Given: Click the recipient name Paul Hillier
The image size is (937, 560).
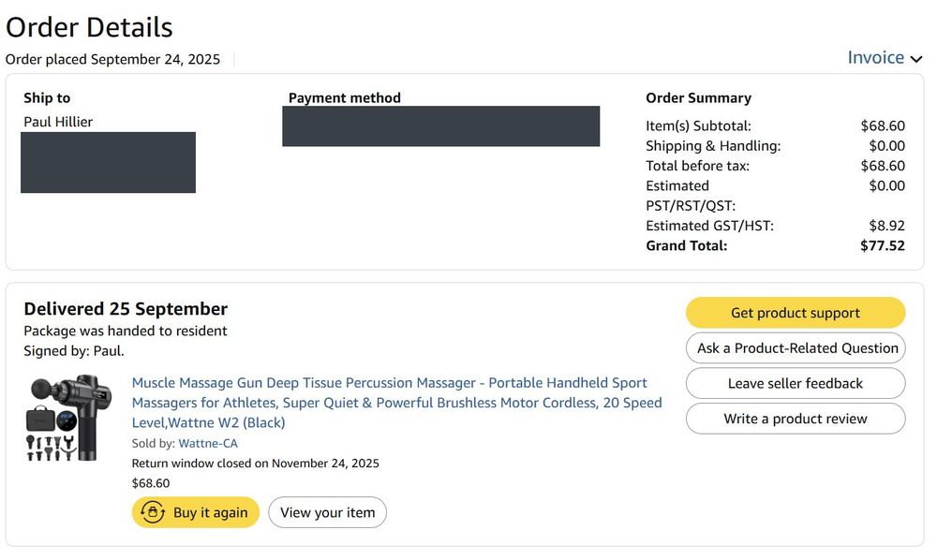Looking at the screenshot, I should 58,122.
